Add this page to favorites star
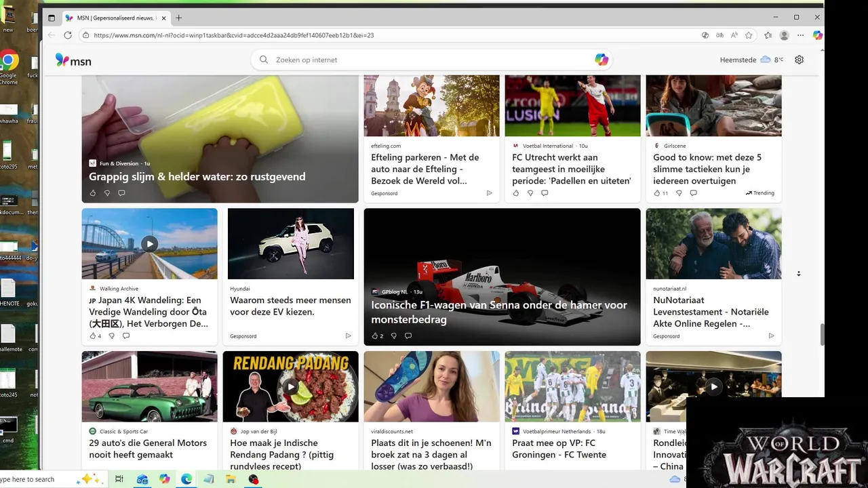The width and height of the screenshot is (868, 488). click(x=749, y=35)
